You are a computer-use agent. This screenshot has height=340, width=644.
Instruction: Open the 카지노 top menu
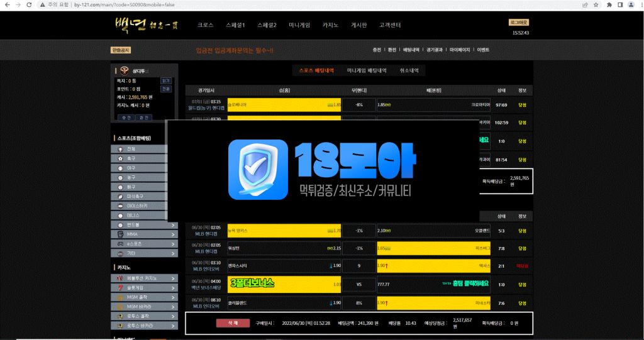coord(330,25)
